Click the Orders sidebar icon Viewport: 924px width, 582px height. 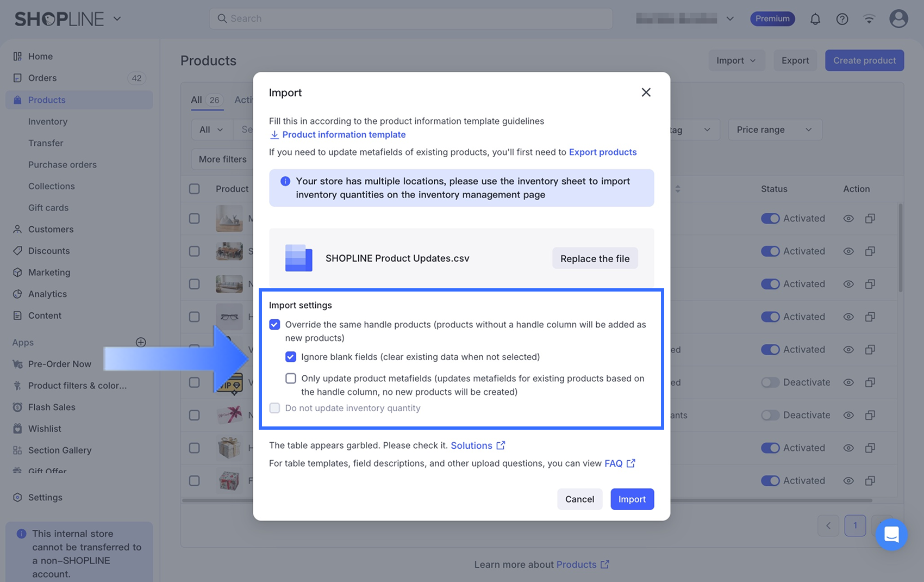tap(17, 78)
